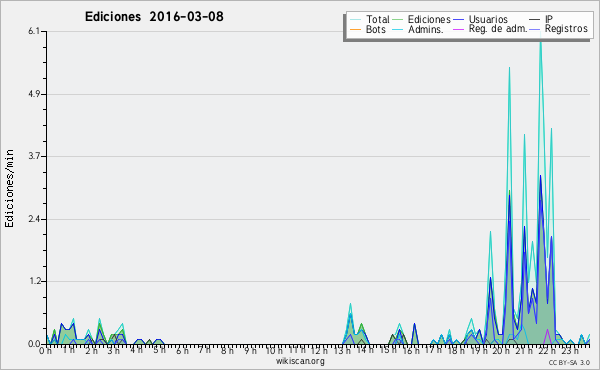The height and width of the screenshot is (370, 600).
Task: Click the '16 h' x-axis label
Action: pos(410,351)
